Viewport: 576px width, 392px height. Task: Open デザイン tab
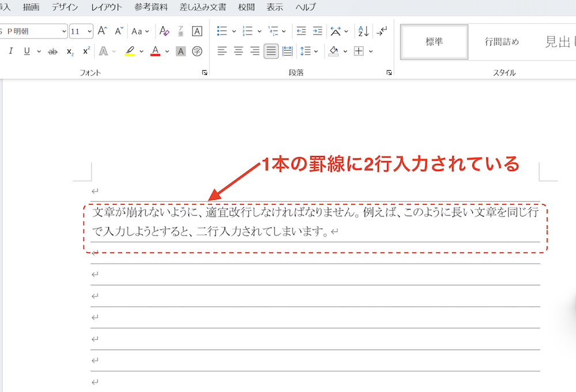point(65,7)
